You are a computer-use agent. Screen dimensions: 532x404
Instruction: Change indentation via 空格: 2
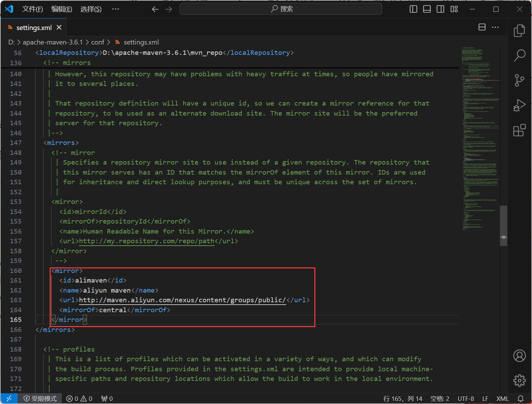440,398
